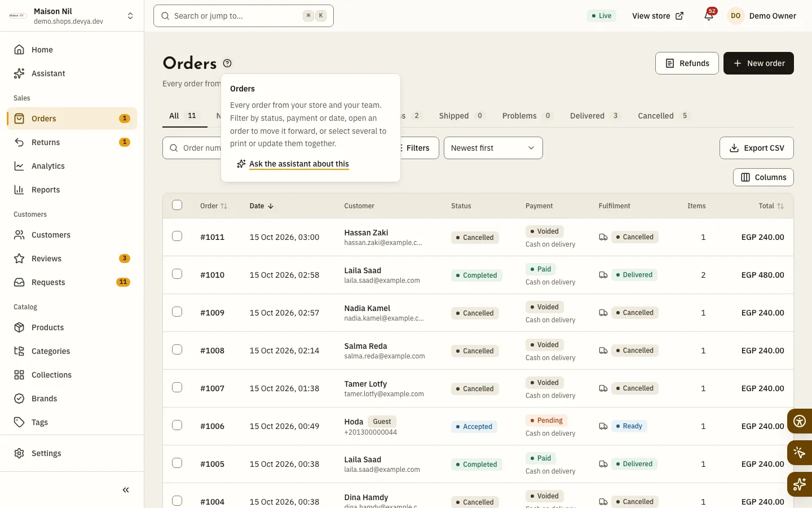Toggle the select-all orders checkbox
Image resolution: width=812 pixels, height=508 pixels.
(177, 205)
